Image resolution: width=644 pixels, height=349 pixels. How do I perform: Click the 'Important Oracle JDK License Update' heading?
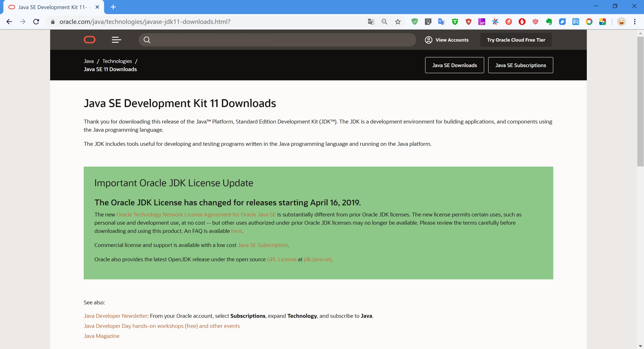tap(174, 183)
